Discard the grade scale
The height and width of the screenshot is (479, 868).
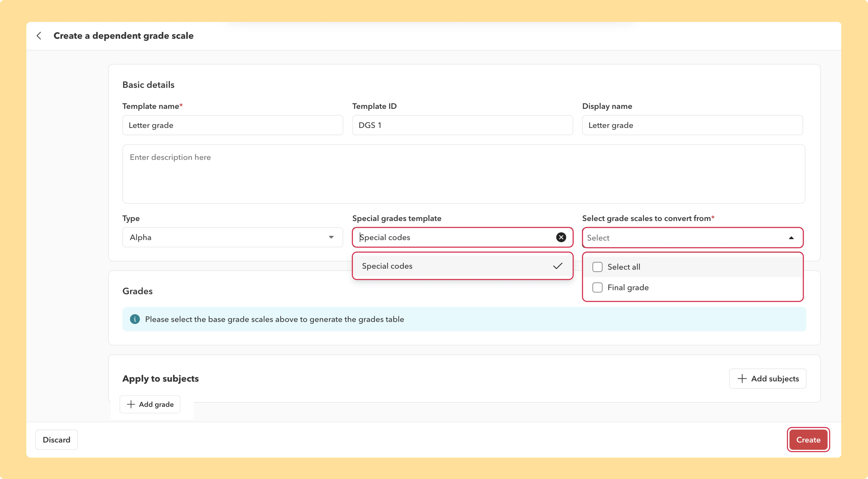pyautogui.click(x=57, y=440)
